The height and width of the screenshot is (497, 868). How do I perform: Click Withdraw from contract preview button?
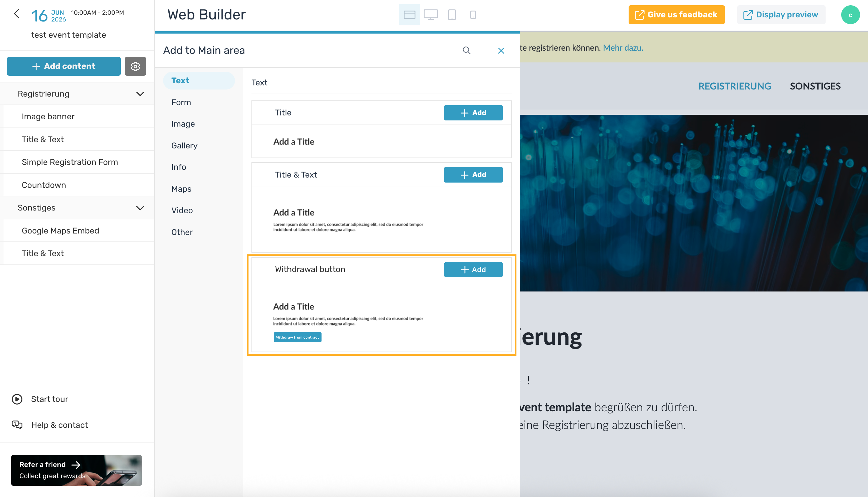pyautogui.click(x=297, y=337)
